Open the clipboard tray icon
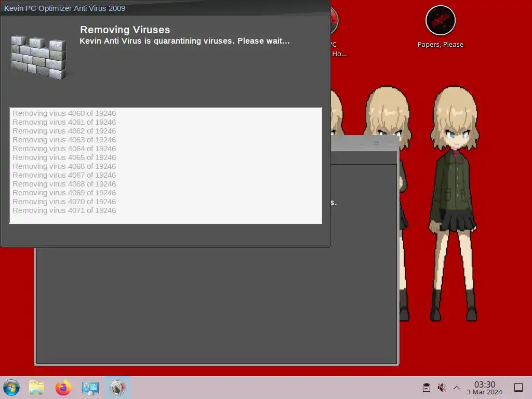Viewport: 532px width, 399px height. point(427,388)
